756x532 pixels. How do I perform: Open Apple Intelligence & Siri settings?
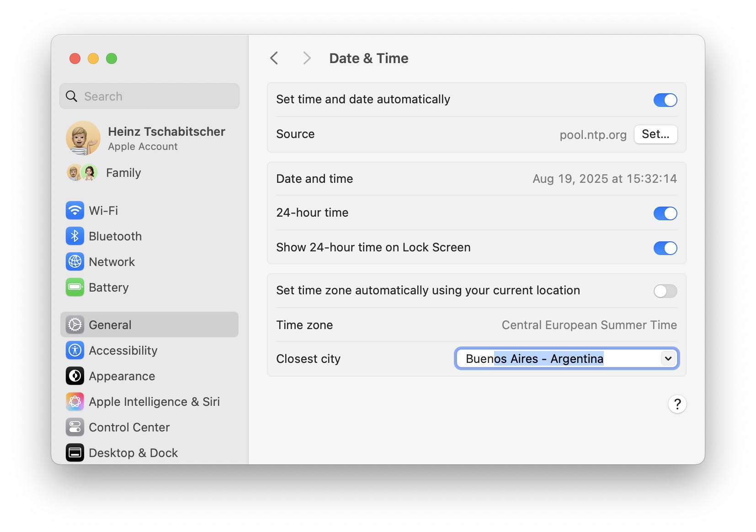click(x=149, y=402)
